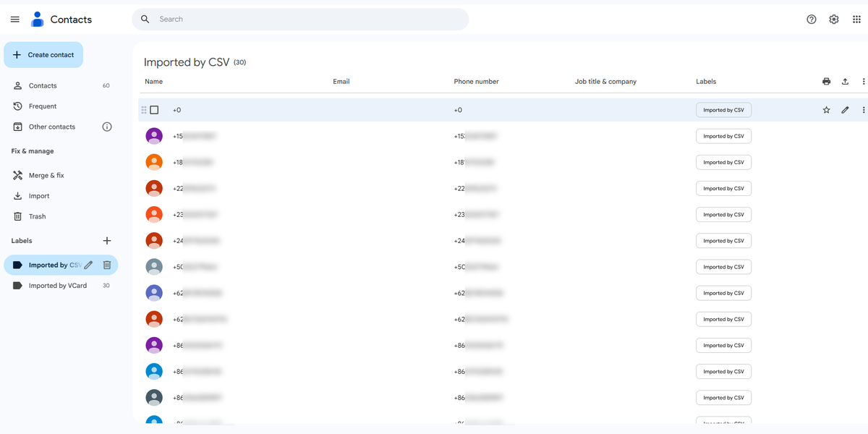Screen dimensions: 868x434
Task: Open list more-options menu beside export
Action: [864, 82]
